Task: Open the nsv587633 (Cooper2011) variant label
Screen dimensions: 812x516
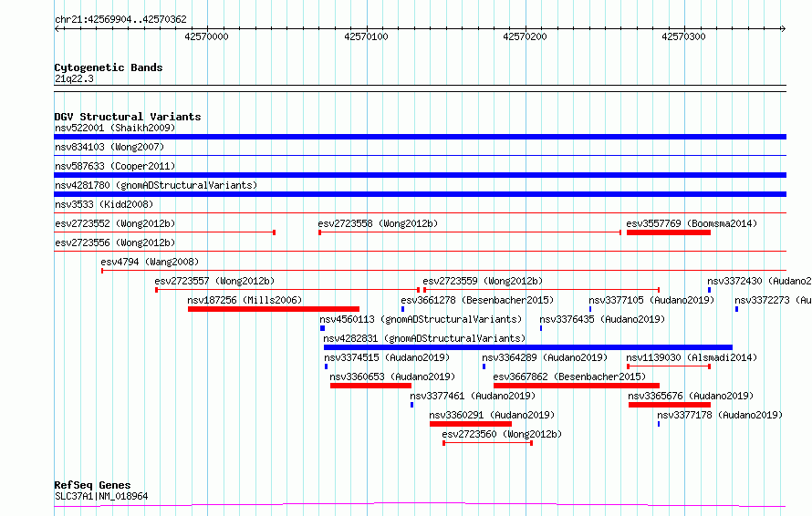Action: 115,166
